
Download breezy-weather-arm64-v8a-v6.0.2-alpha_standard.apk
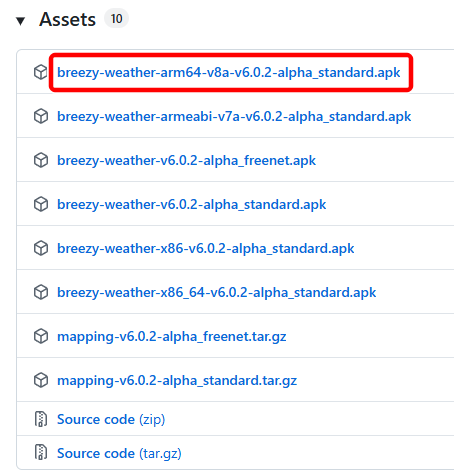point(229,72)
